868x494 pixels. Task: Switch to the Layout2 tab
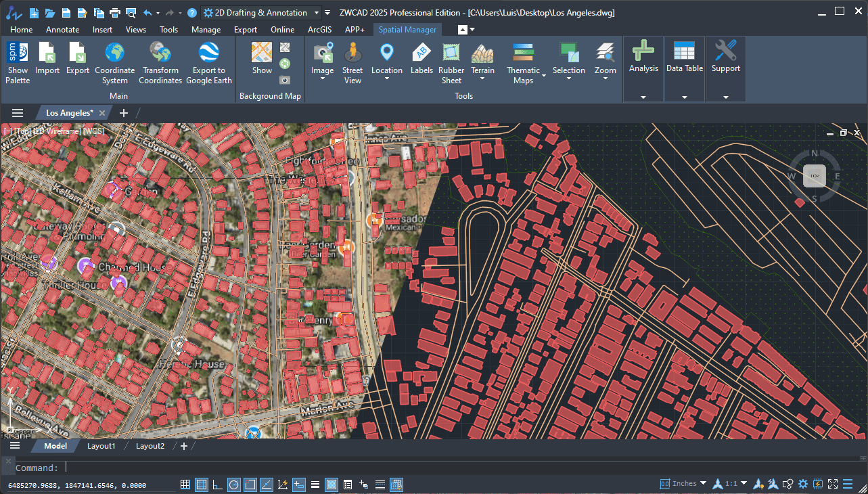click(x=150, y=446)
